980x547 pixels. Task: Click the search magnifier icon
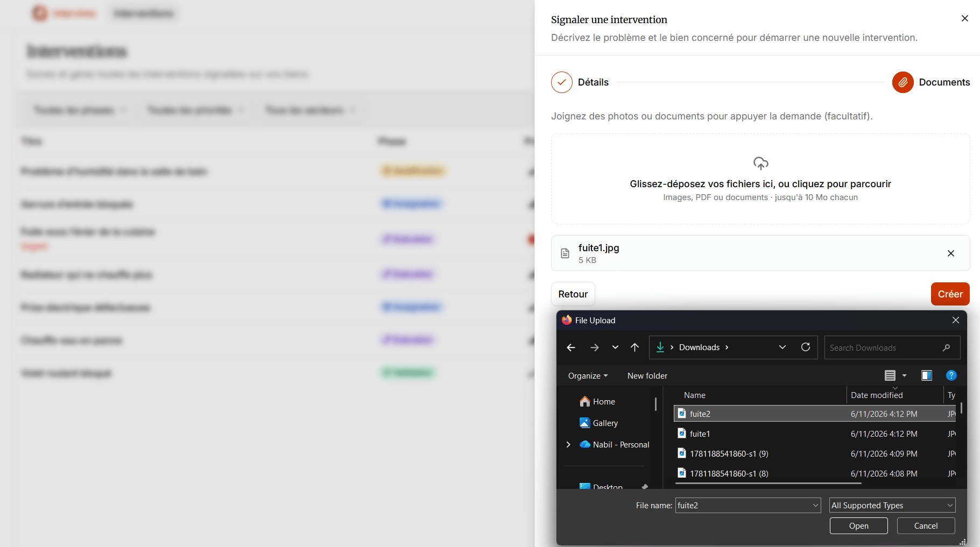pos(946,348)
